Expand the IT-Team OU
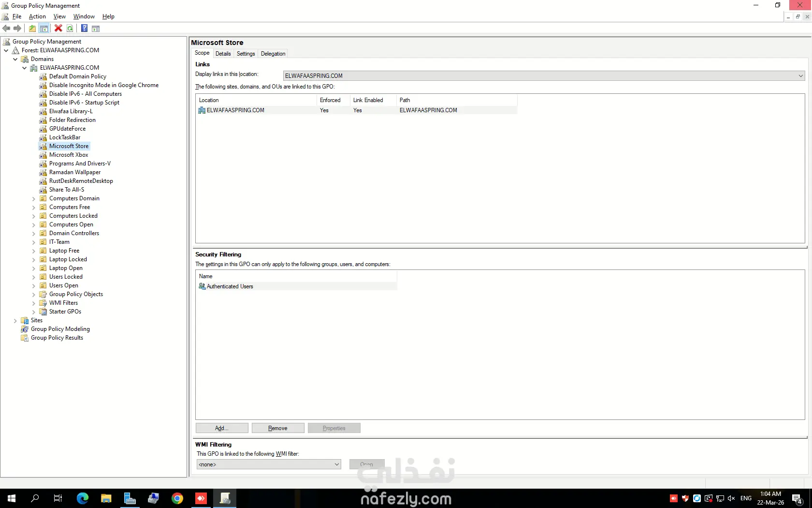Screen dimensions: 812x508 (x=33, y=242)
